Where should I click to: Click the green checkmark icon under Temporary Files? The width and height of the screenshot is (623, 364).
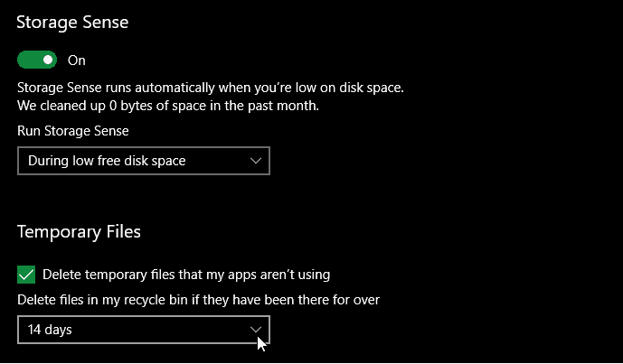click(26, 275)
